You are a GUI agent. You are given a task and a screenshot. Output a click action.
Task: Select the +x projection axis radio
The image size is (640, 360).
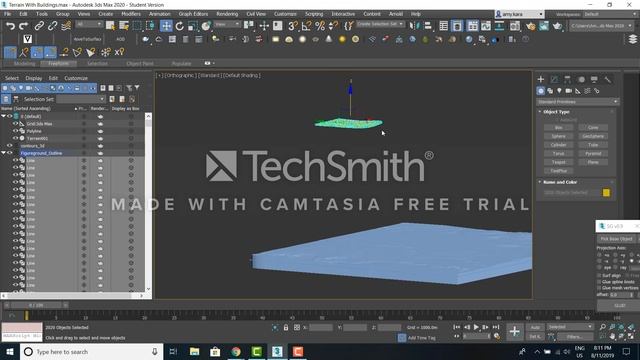coord(600,255)
